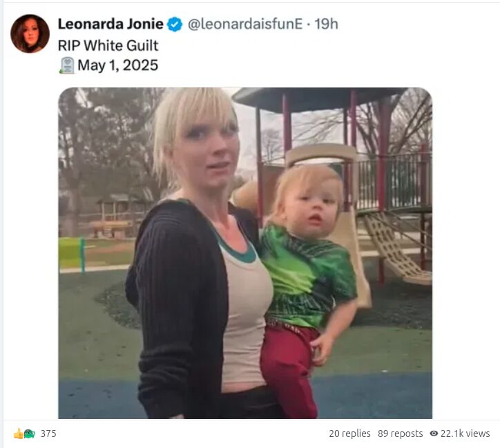The width and height of the screenshot is (500, 448).
Task: Click the green frog reaction emoji
Action: click(x=30, y=434)
